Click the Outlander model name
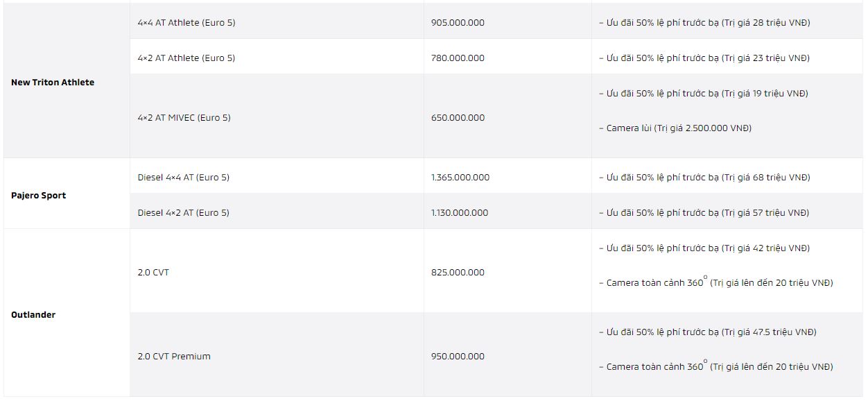Screen dimensions: 868x401 coord(33,314)
